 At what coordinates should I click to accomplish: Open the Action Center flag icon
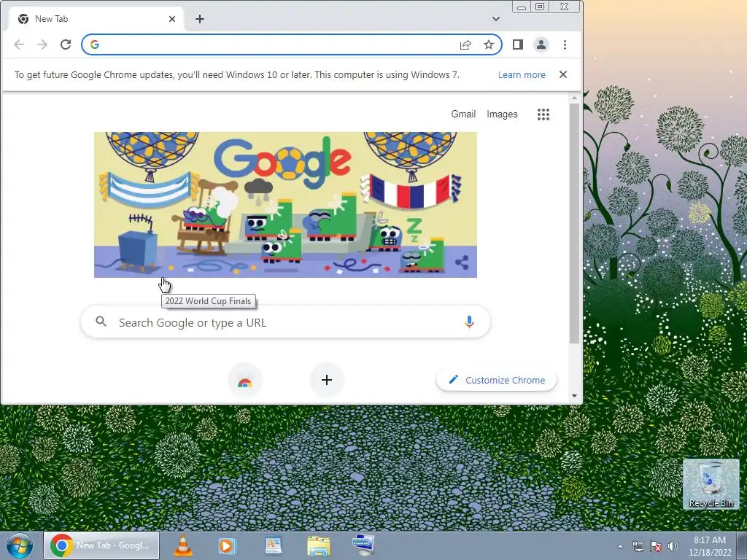656,546
